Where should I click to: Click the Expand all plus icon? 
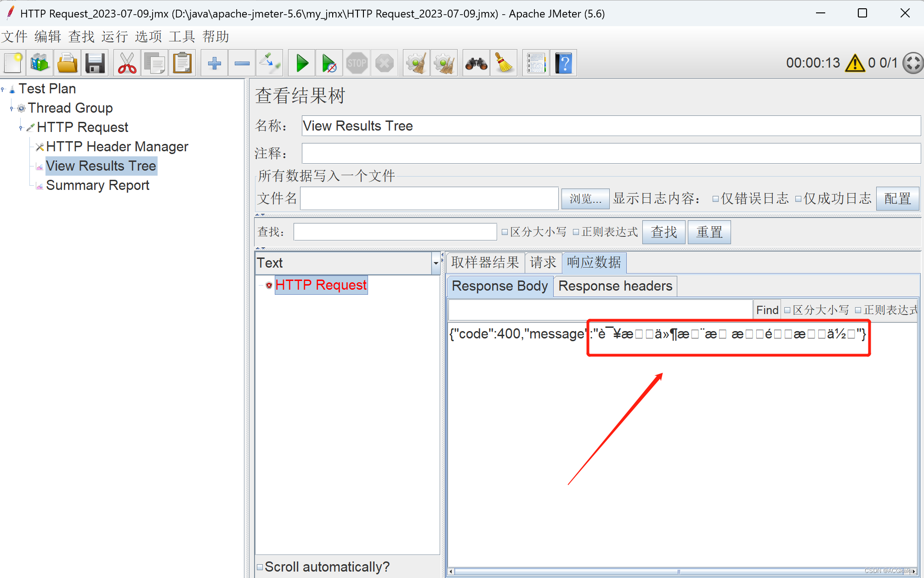[x=215, y=63]
